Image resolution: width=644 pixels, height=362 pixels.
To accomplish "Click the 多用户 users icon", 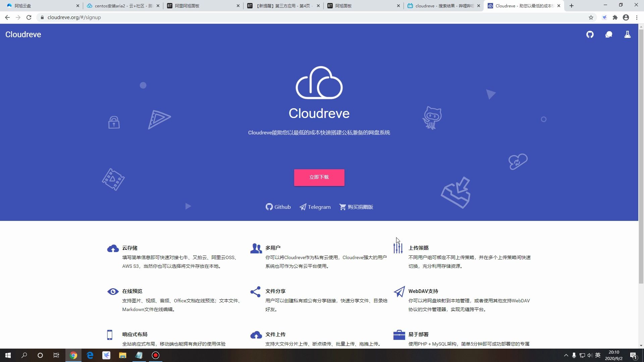I will click(x=256, y=248).
